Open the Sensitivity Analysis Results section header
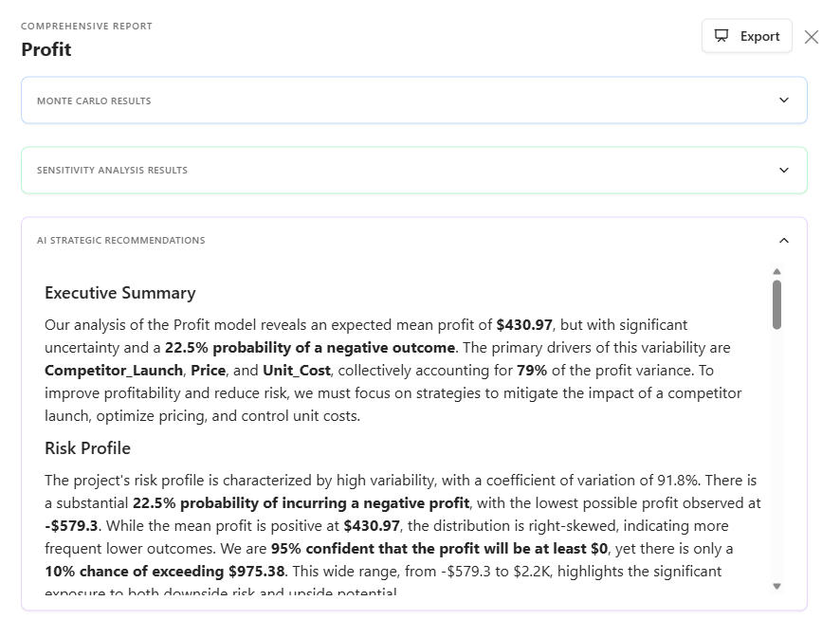Screen dimensions: 840x619 (x=112, y=171)
